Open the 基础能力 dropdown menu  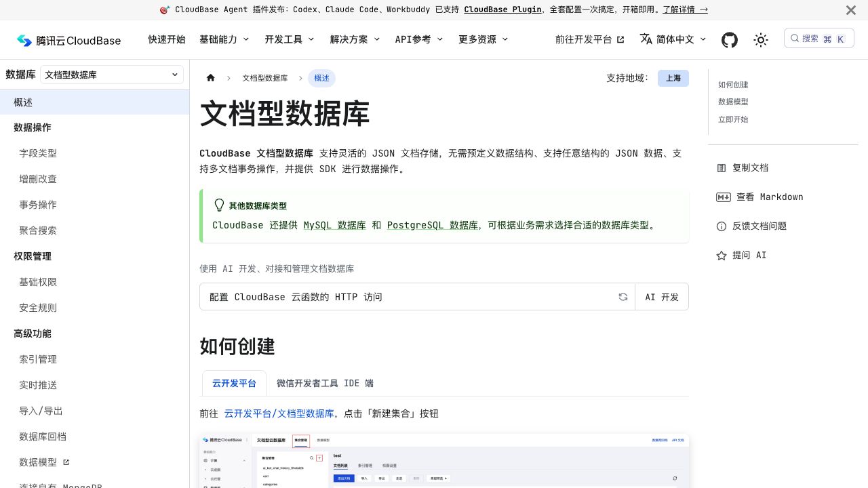(224, 39)
